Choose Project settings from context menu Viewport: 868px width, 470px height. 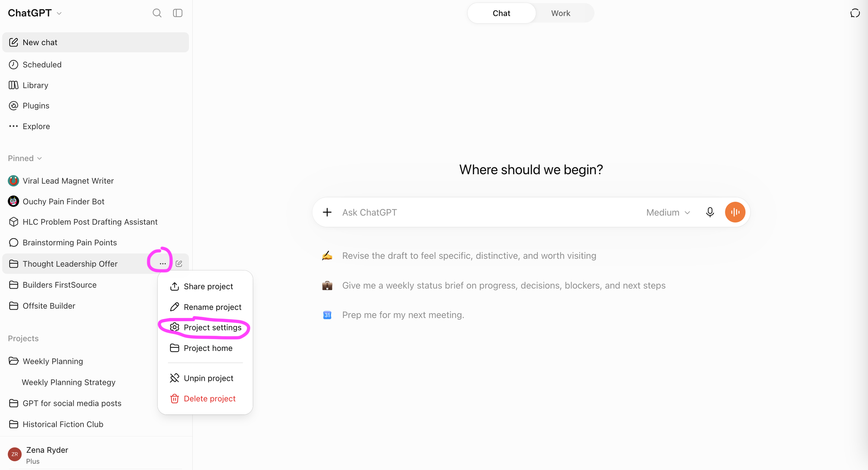point(205,327)
